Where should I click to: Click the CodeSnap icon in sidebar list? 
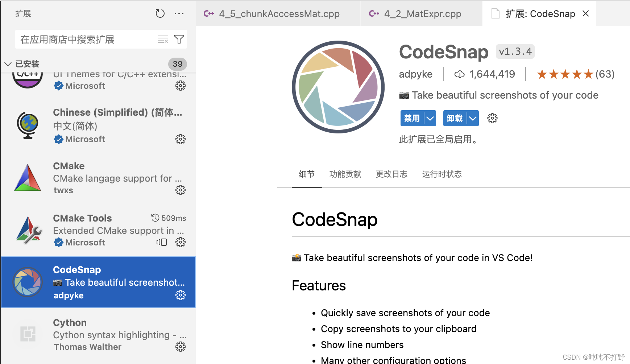coord(28,282)
